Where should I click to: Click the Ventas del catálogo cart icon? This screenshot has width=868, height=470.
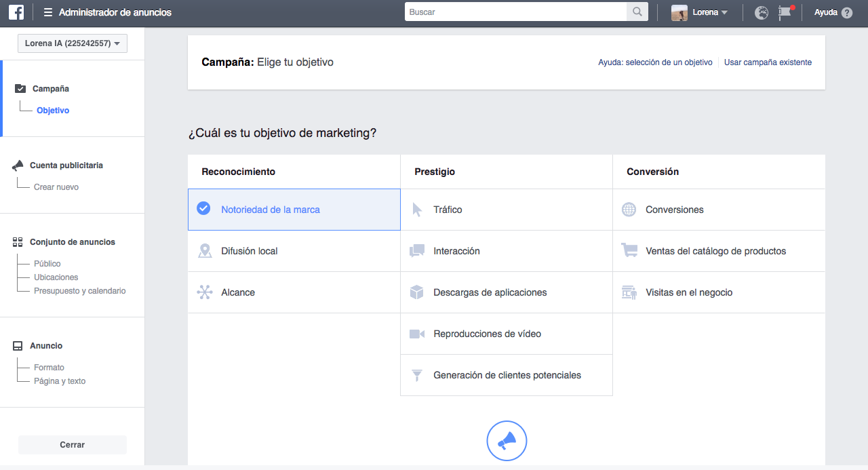pyautogui.click(x=629, y=250)
